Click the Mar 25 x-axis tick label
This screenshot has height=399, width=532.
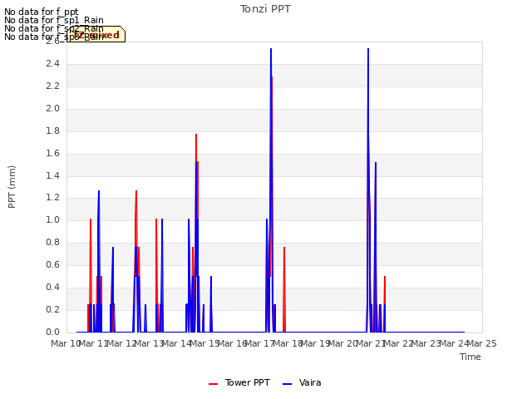pyautogui.click(x=482, y=343)
